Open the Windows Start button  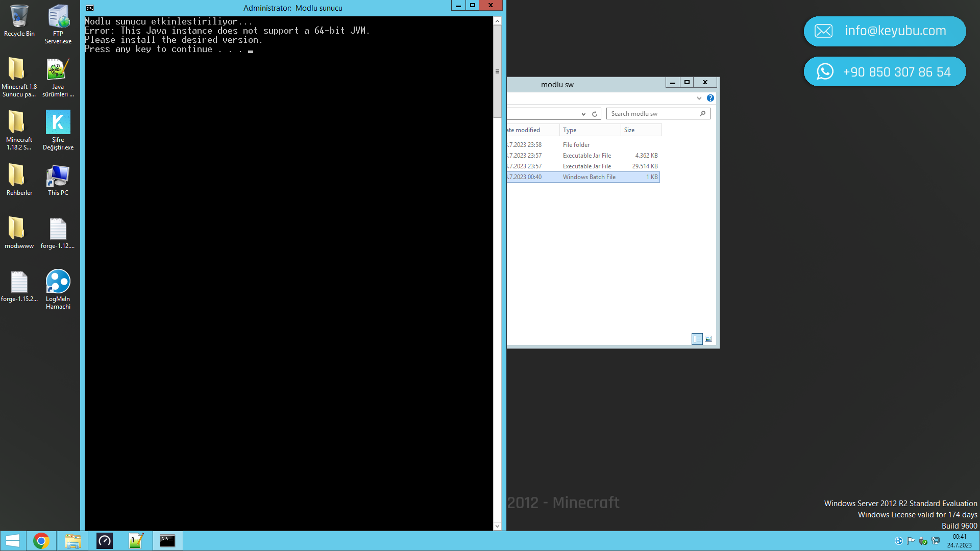click(x=13, y=541)
